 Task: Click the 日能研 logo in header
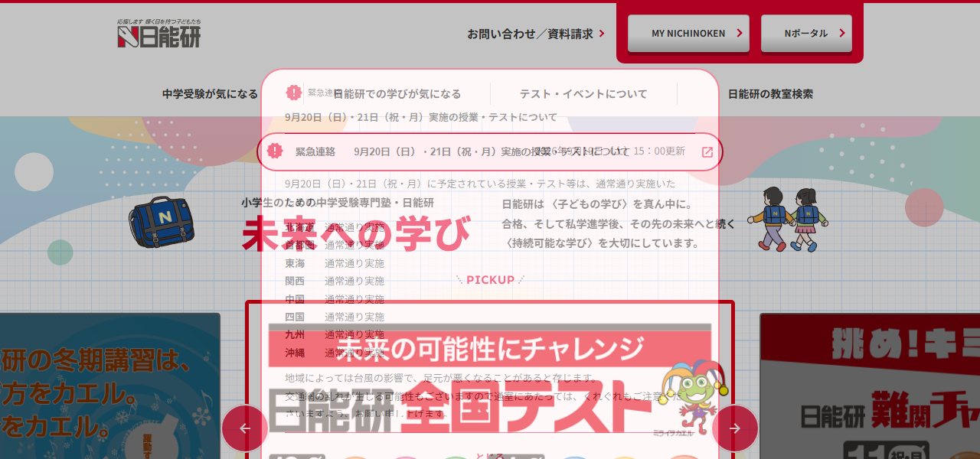point(159,34)
